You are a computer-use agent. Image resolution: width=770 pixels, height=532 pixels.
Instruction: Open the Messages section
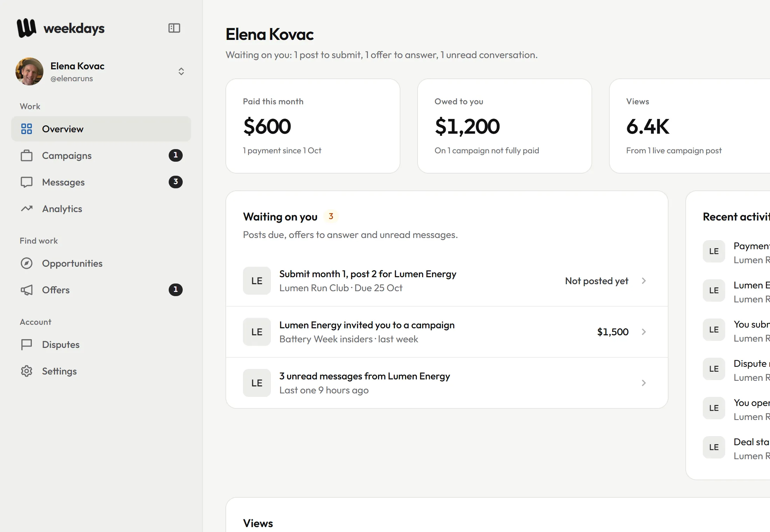click(x=101, y=182)
